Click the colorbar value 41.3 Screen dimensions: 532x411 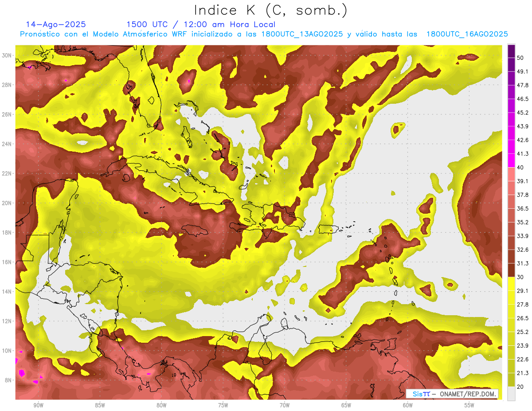click(522, 154)
